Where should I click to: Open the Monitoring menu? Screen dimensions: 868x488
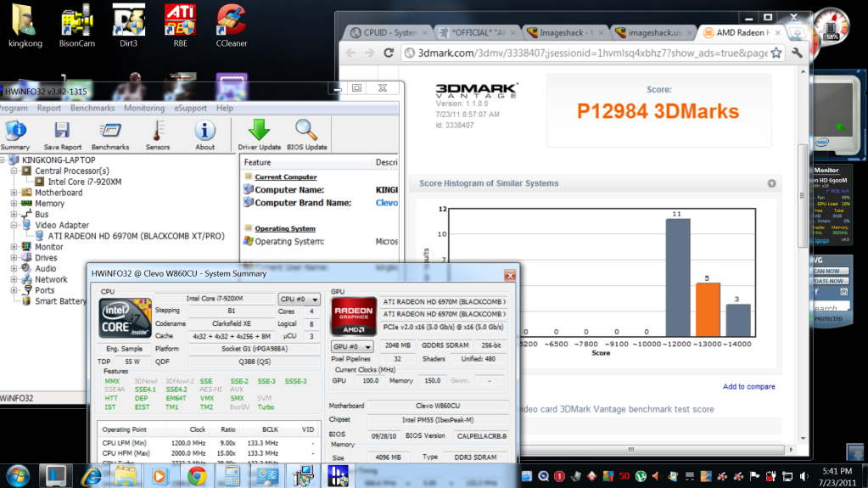coord(144,108)
